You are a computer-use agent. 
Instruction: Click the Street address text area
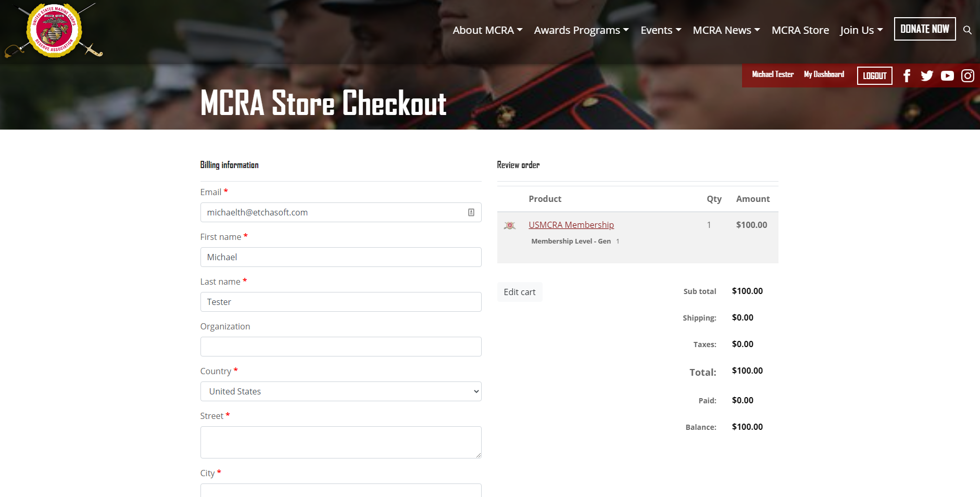click(341, 442)
